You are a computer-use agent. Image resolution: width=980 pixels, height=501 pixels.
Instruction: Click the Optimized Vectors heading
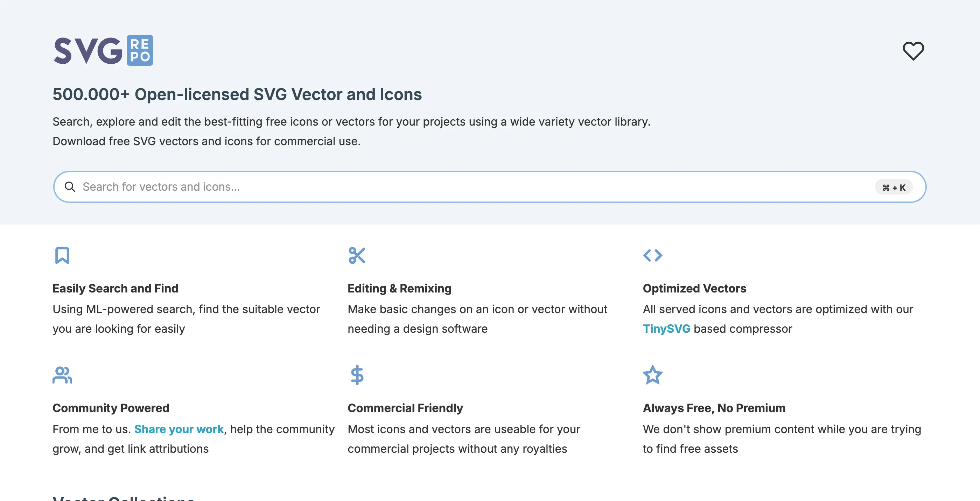(x=694, y=288)
